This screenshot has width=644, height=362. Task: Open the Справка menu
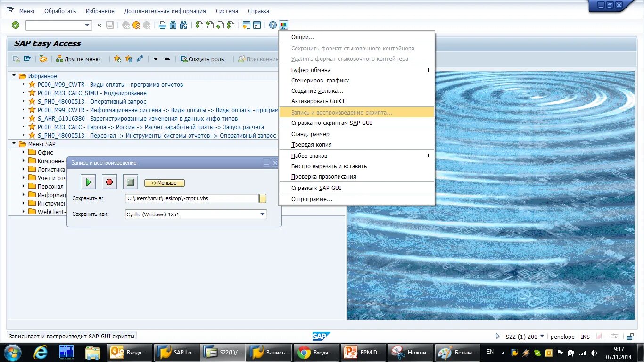tap(258, 11)
